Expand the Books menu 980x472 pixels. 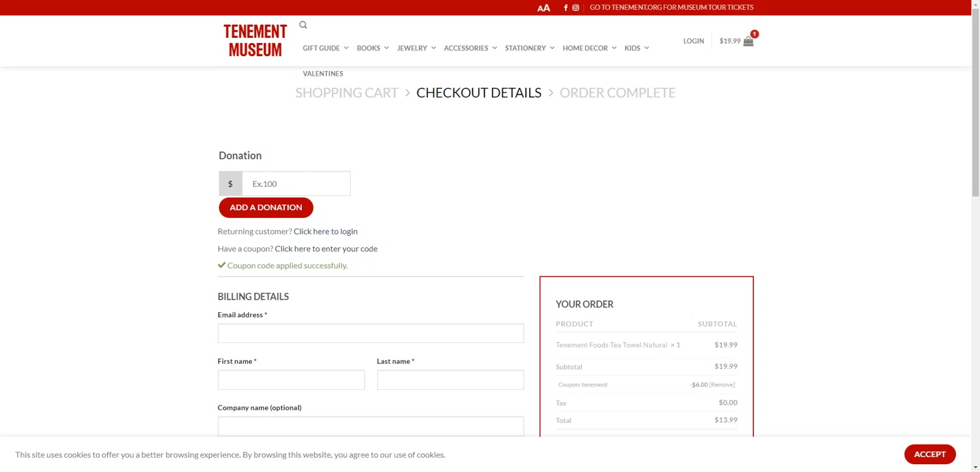(372, 48)
